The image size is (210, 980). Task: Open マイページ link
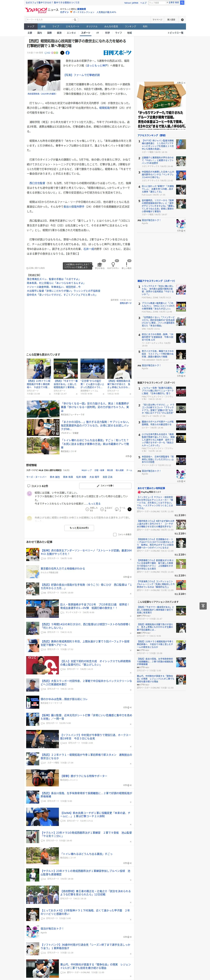(x=157, y=19)
